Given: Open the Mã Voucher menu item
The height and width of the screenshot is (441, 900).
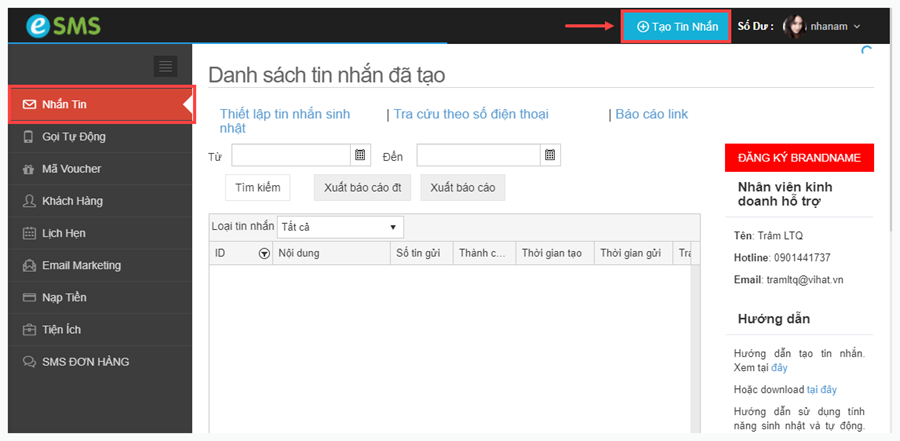Looking at the screenshot, I should click(100, 169).
